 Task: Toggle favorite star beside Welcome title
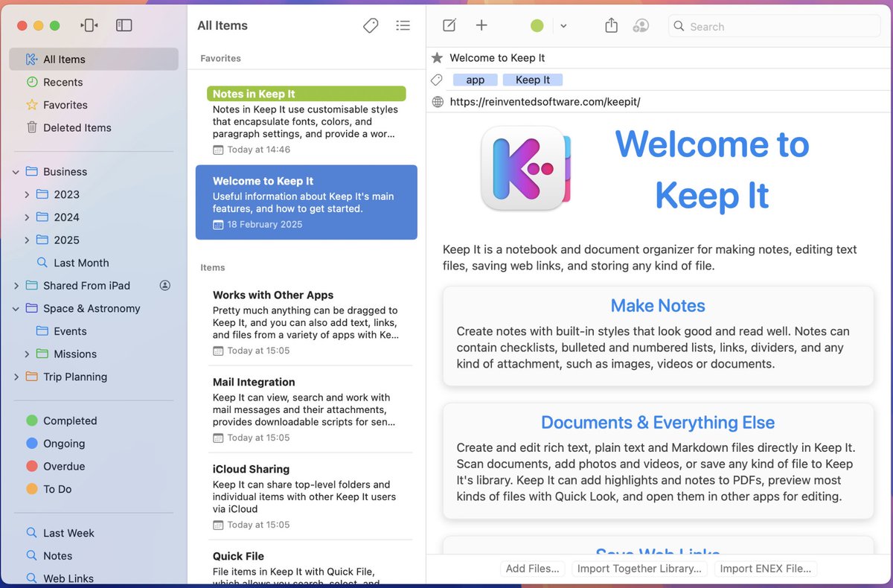click(437, 57)
